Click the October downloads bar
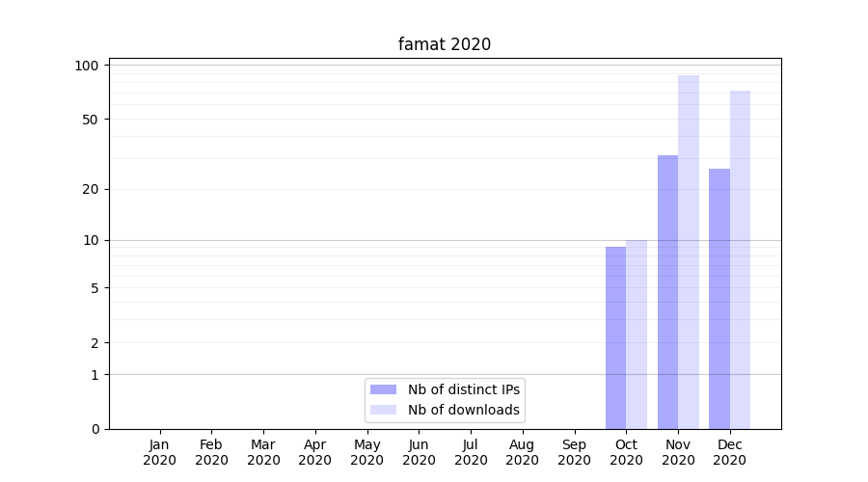The height and width of the screenshot is (482, 868). coord(637,335)
